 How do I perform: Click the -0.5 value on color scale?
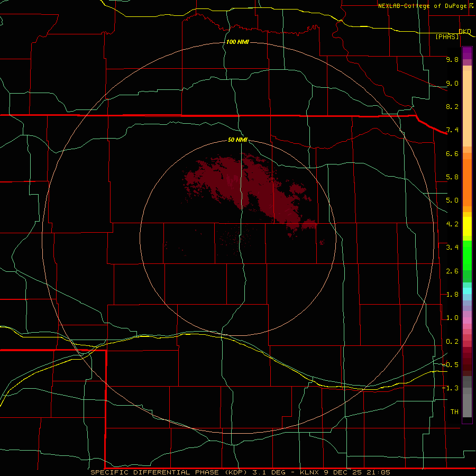[x=450, y=365]
